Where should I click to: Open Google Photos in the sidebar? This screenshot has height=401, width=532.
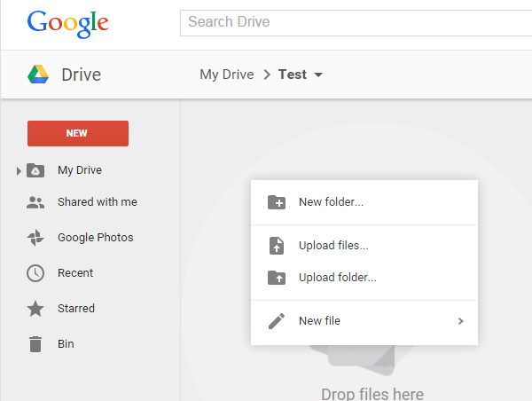pyautogui.click(x=96, y=238)
